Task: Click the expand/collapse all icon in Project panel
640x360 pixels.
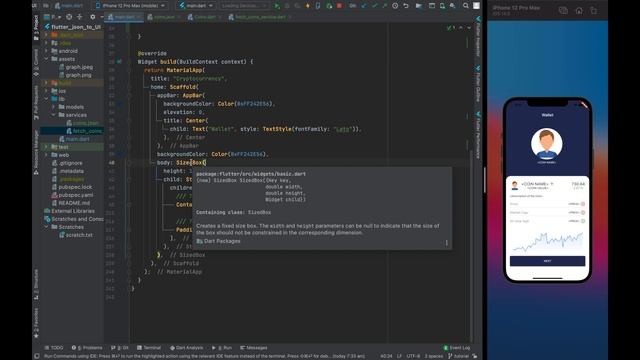Action: pos(80,17)
